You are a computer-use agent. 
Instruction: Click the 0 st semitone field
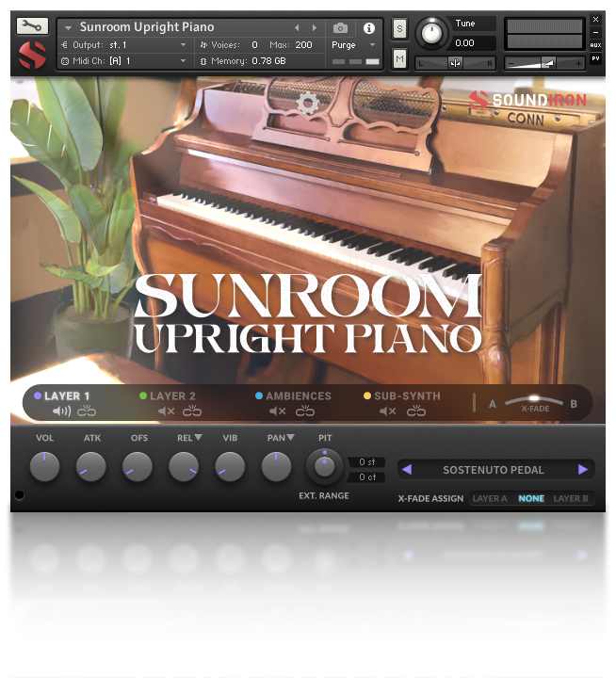click(x=366, y=461)
